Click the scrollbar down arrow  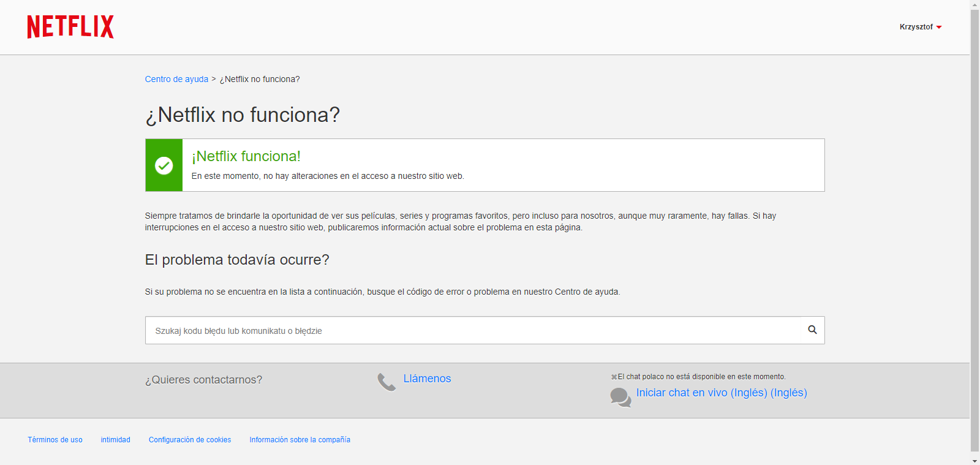(x=974, y=460)
